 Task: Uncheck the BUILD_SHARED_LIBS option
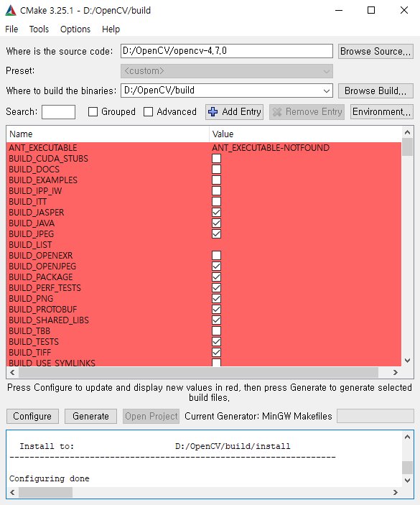pyautogui.click(x=217, y=320)
